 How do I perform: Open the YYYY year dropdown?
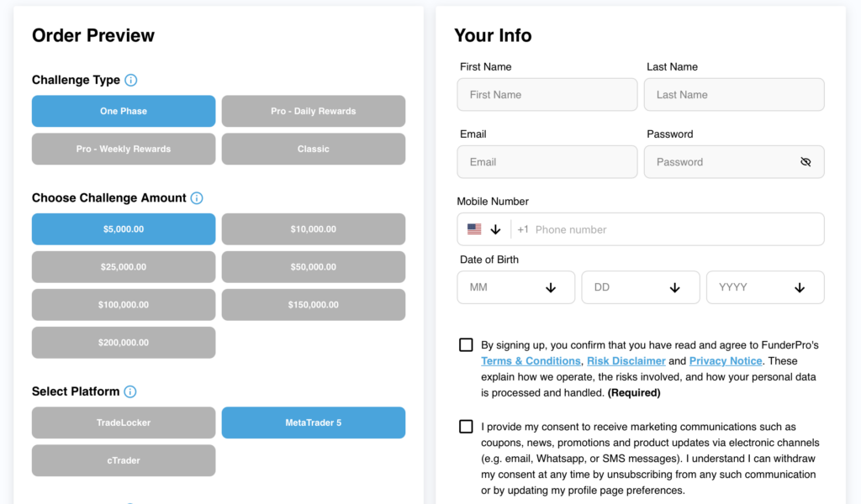click(765, 287)
